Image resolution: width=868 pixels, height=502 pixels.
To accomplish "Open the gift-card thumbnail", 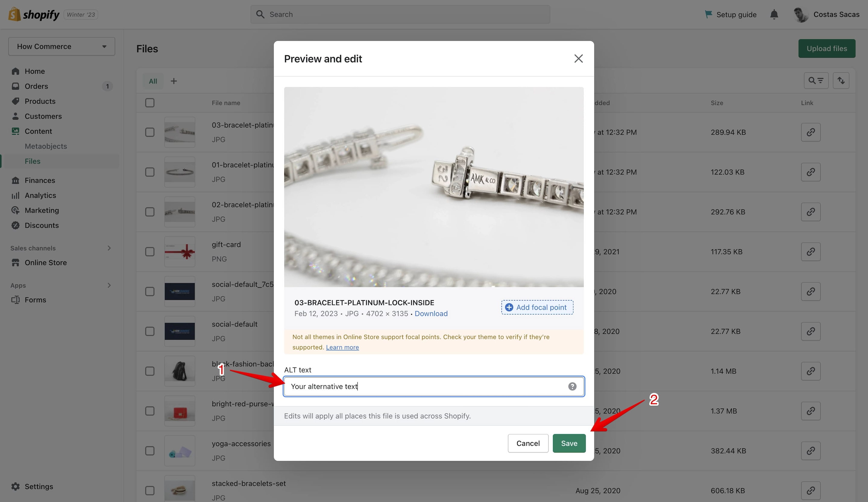I will coord(179,252).
